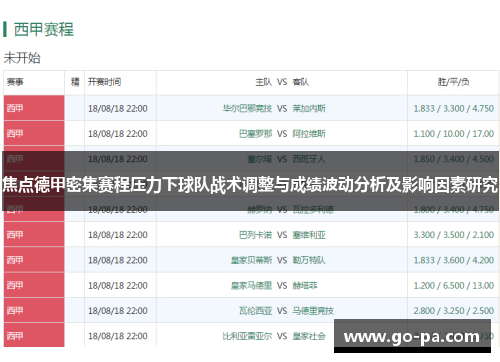This screenshot has height=362, width=500.
Task: Click the 西甲 cell in 皇家贝蒂斯 row
Action: pos(34,260)
